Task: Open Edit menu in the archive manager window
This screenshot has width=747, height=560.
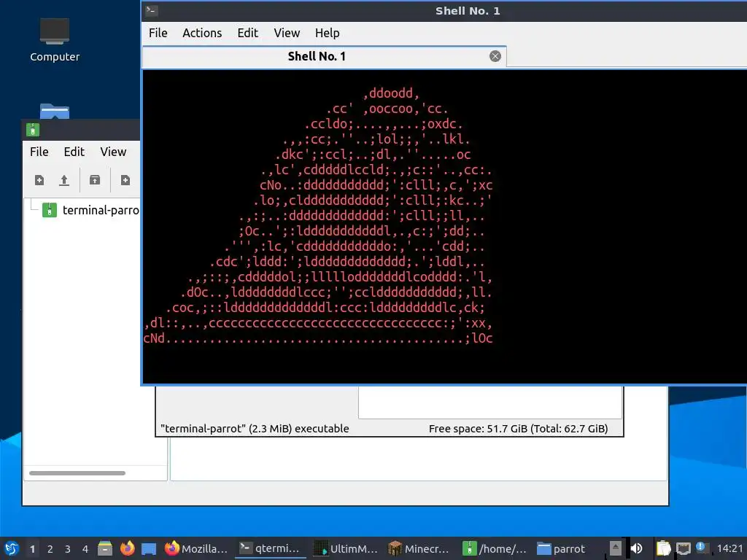Action: [74, 152]
